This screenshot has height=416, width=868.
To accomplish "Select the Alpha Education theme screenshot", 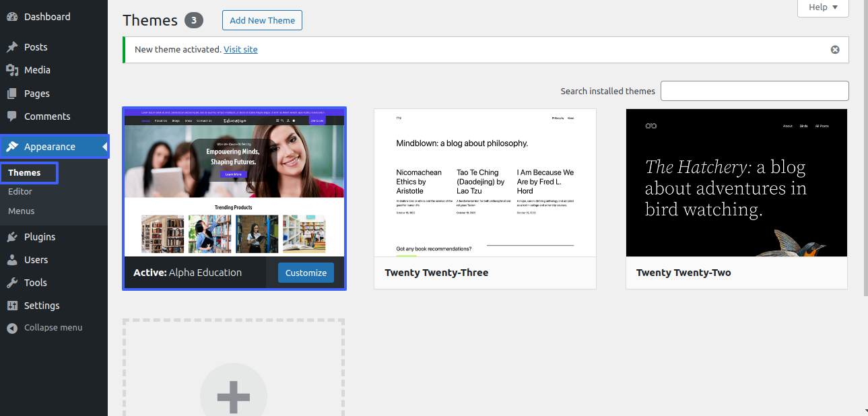I will [x=234, y=182].
